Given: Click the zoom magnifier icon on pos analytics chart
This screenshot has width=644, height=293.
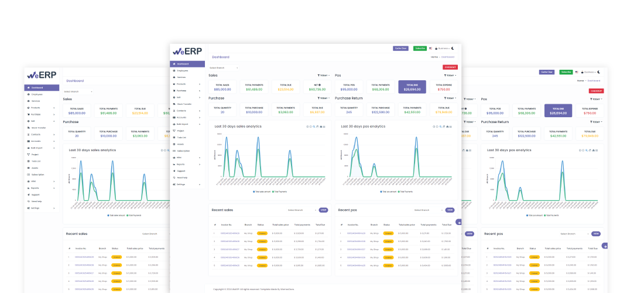Looking at the screenshot, I should 440,126.
